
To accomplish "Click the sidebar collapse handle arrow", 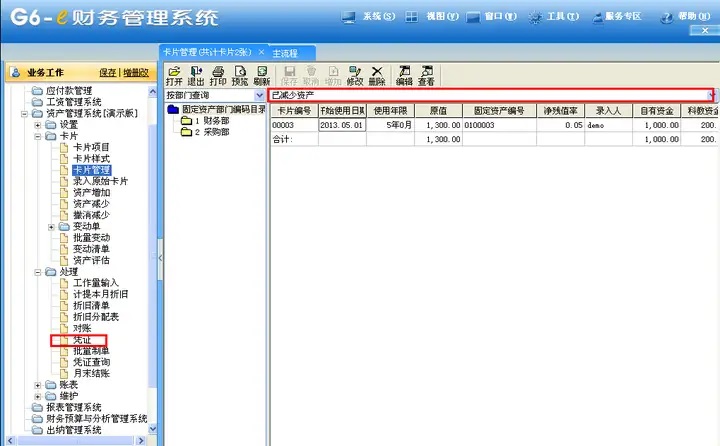I will [x=160, y=258].
